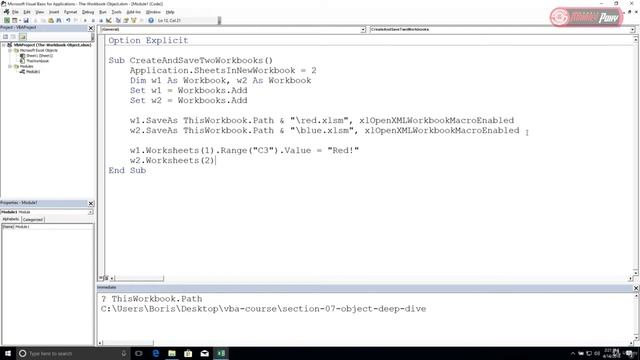
Task: Click on the Option Explicit line
Action: pyautogui.click(x=148, y=40)
